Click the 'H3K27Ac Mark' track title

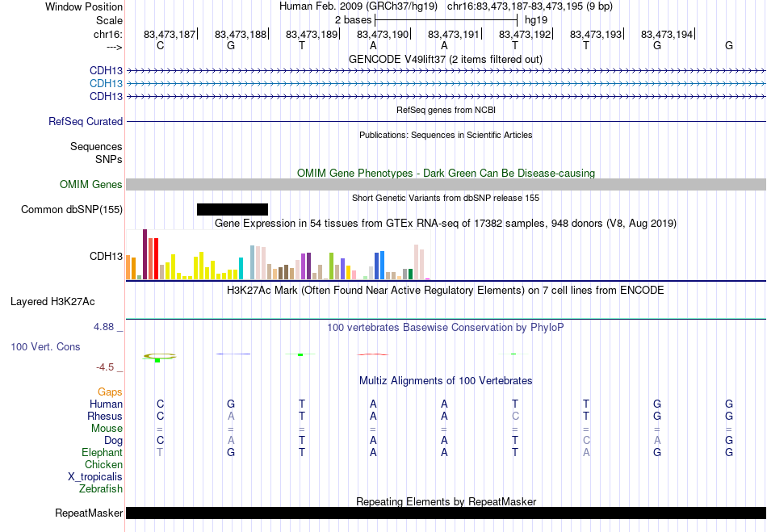point(446,291)
